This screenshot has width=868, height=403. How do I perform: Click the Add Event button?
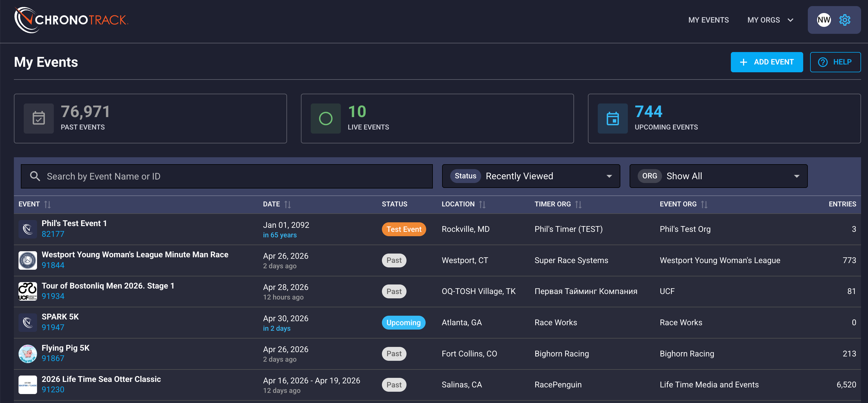click(x=766, y=62)
